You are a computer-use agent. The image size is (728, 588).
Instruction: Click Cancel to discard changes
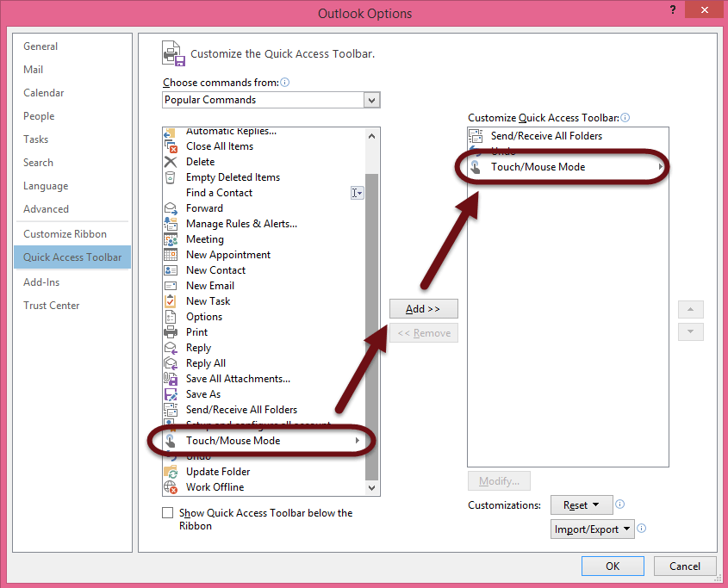685,566
